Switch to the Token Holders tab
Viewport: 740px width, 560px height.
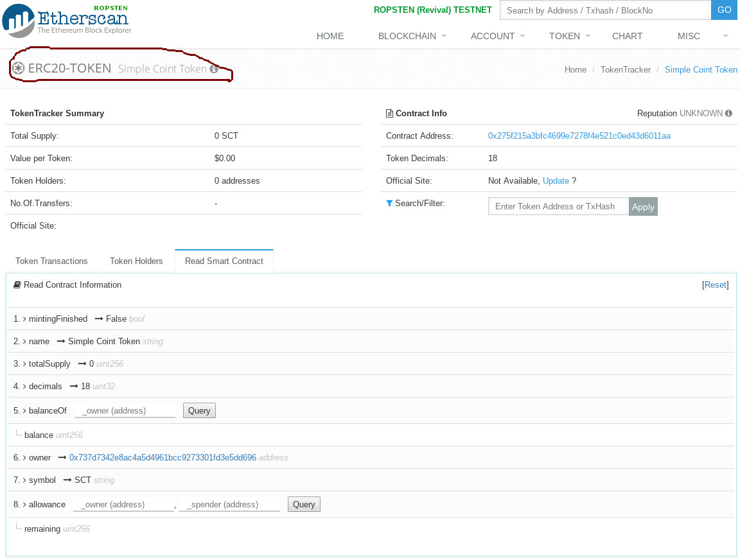pyautogui.click(x=136, y=261)
